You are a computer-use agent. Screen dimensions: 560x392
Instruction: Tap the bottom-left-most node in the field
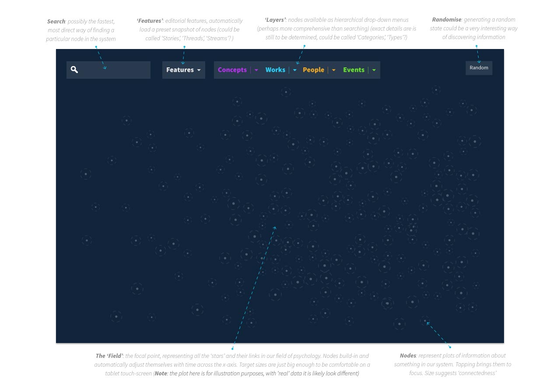116,316
